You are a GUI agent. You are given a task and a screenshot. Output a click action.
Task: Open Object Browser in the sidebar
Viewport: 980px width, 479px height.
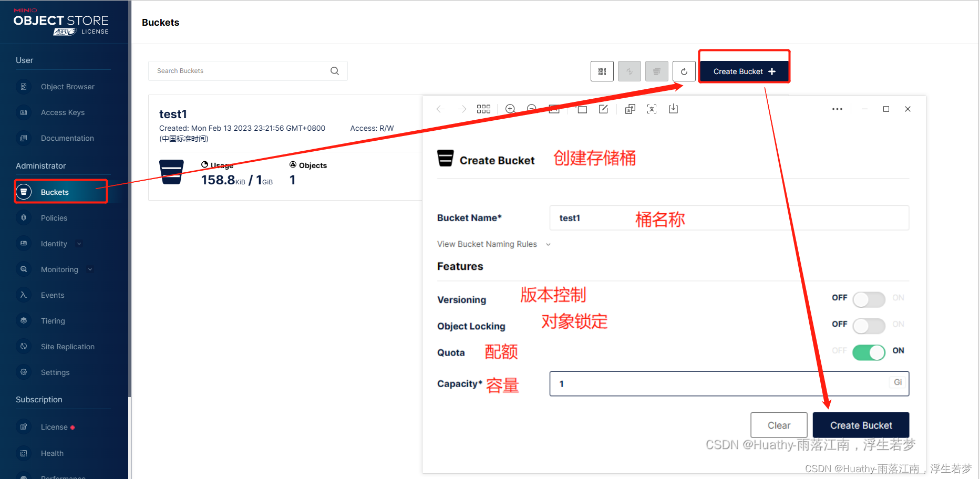tap(67, 87)
